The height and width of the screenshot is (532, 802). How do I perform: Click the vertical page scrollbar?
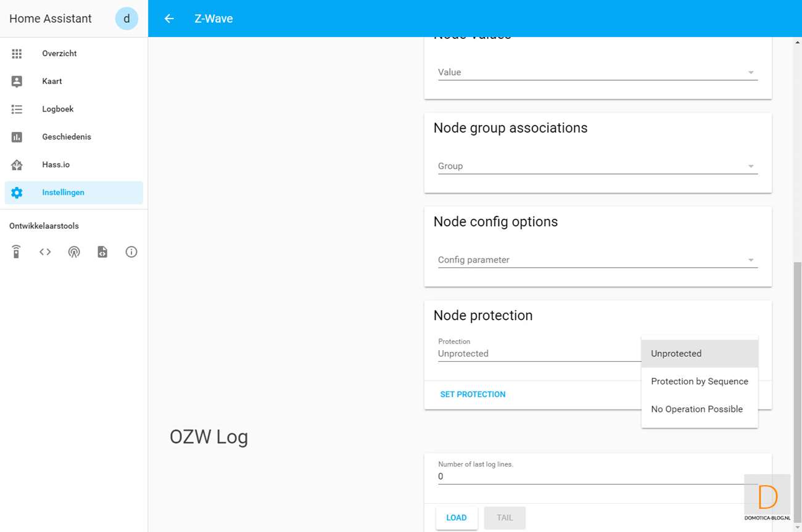796,370
